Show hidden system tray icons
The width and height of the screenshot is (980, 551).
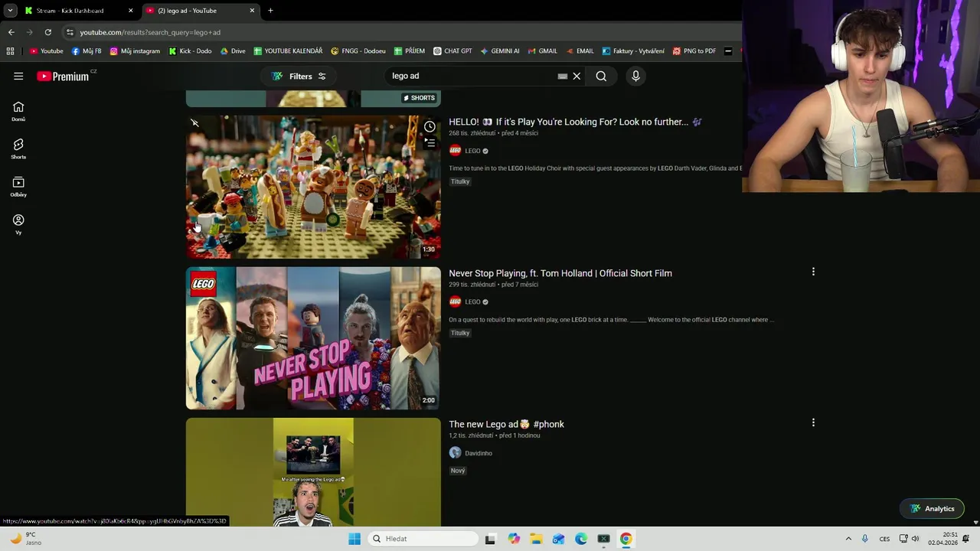pos(848,539)
